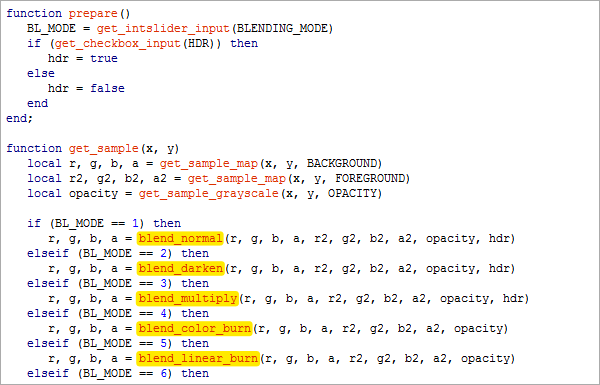Viewport: 600px width, 385px height.
Task: Click the 'elseif (BL_MODE == 6) then' line
Action: 118,373
